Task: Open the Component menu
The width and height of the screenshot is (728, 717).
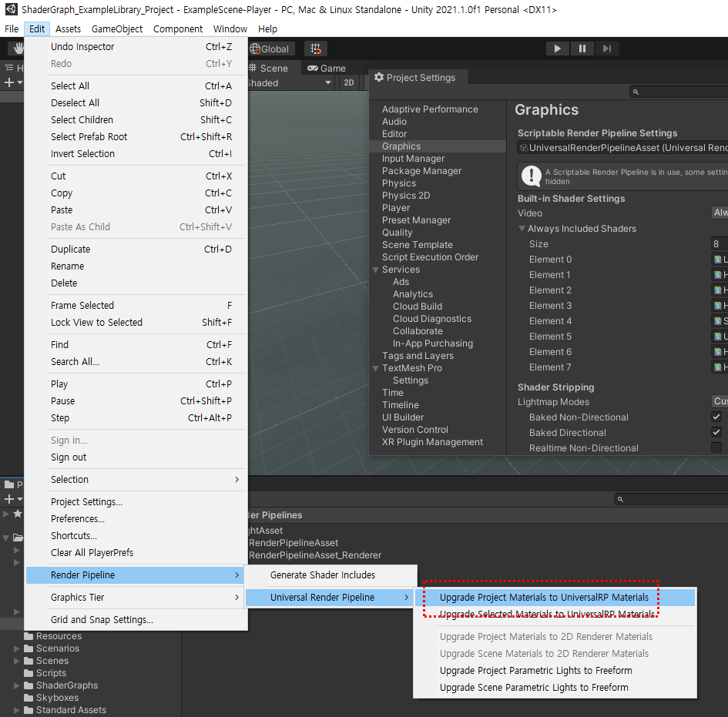Action: pyautogui.click(x=178, y=28)
